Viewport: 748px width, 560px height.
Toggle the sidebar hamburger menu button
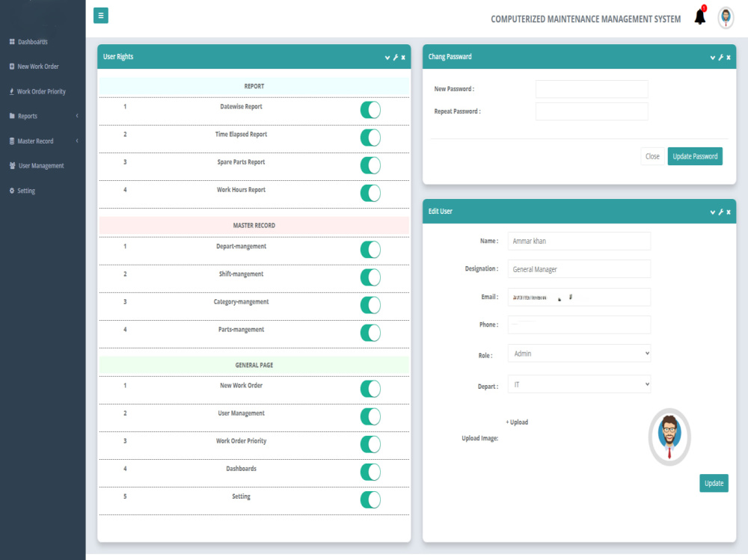pos(101,15)
